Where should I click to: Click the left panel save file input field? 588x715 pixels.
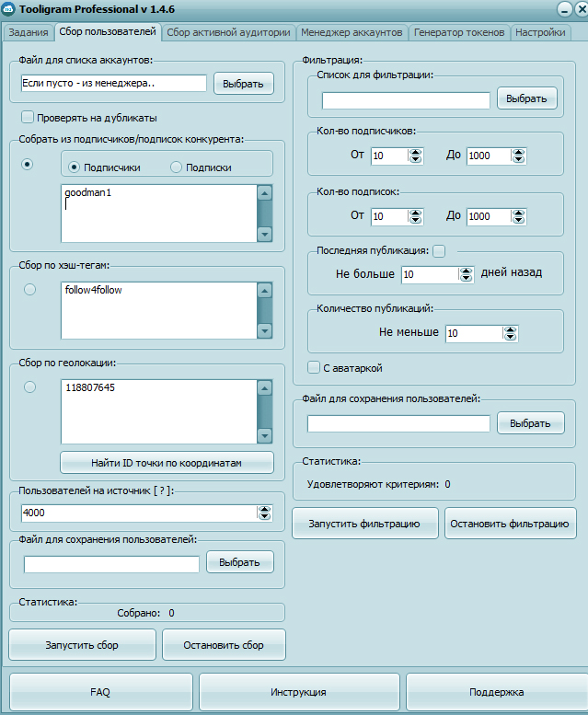coord(111,564)
